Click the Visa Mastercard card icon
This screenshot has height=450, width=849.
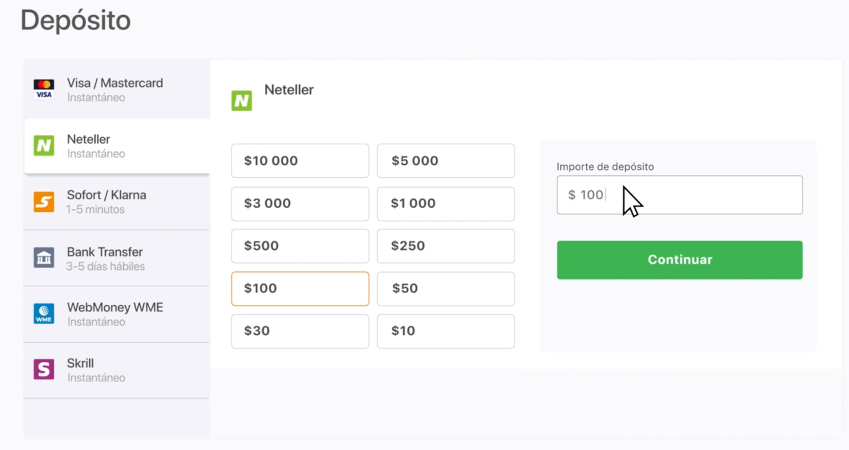(44, 89)
